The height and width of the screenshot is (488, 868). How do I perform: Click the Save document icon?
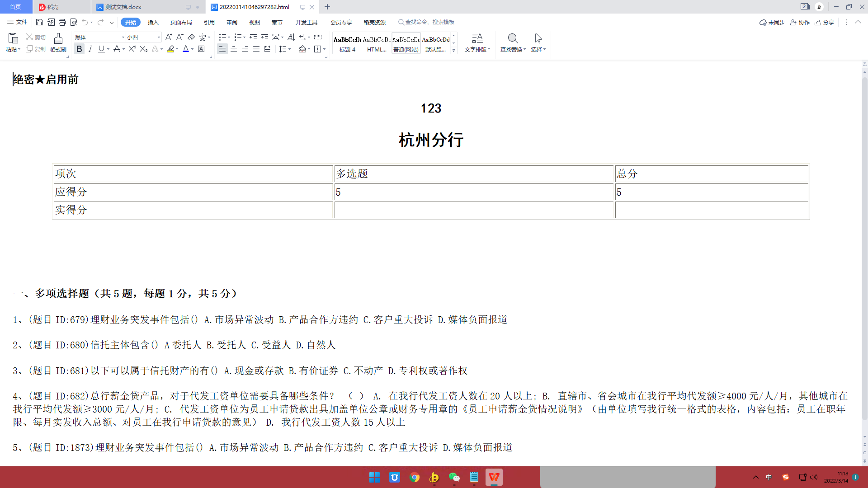coord(39,22)
